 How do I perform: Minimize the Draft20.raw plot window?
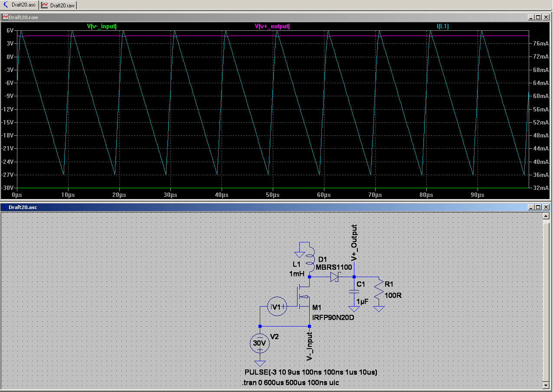[531, 17]
